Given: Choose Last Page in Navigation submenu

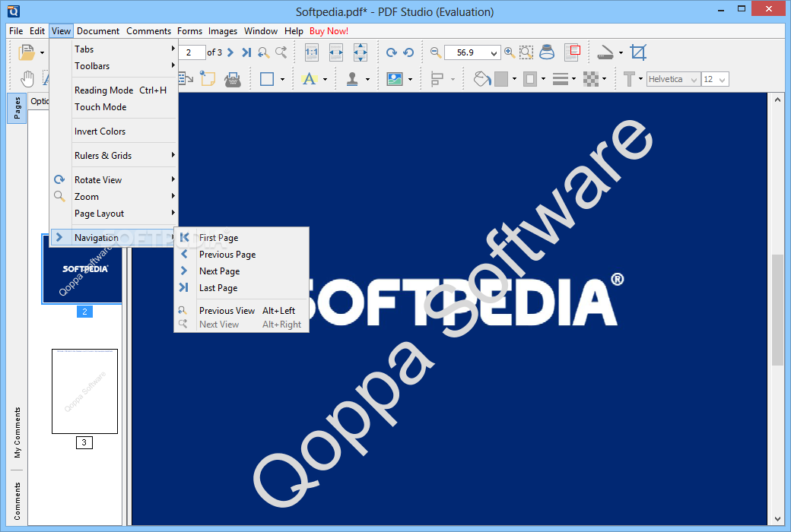Looking at the screenshot, I should pos(241,287).
